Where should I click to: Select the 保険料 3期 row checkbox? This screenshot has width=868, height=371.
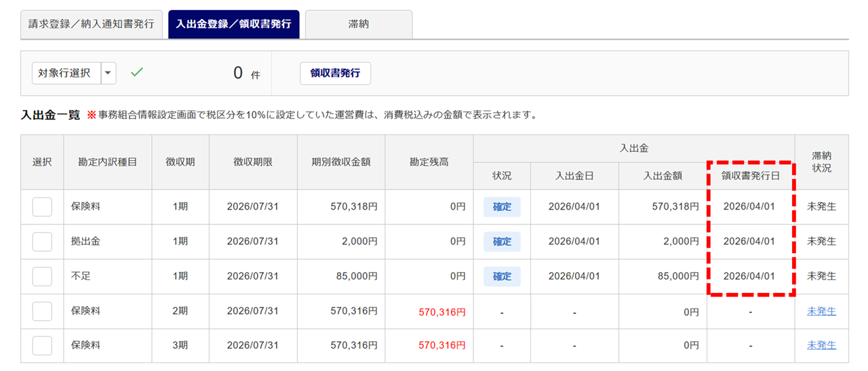[42, 346]
